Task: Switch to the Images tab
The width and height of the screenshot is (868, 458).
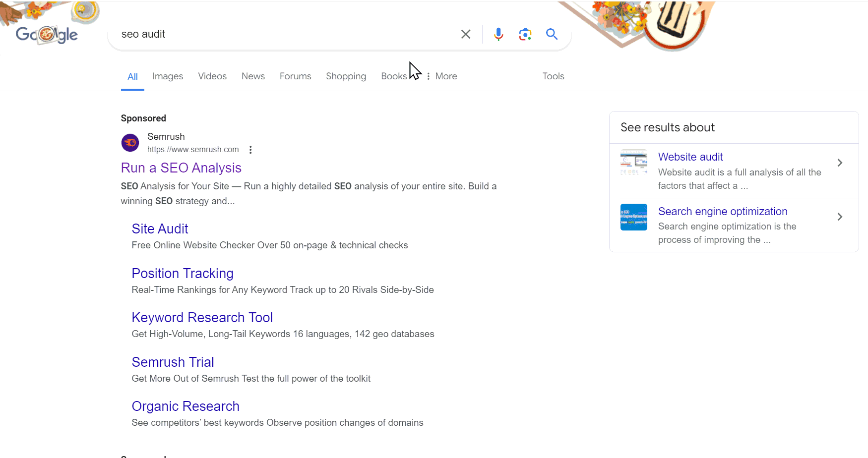Action: tap(168, 76)
